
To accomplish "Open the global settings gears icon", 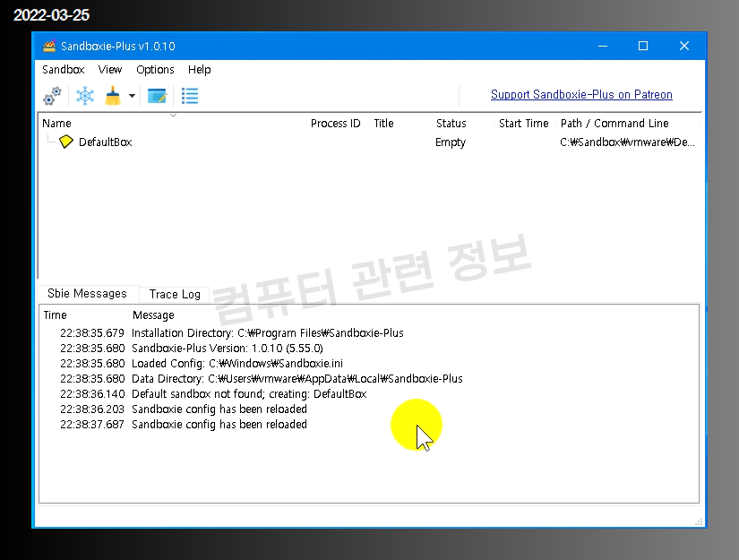I will point(52,96).
